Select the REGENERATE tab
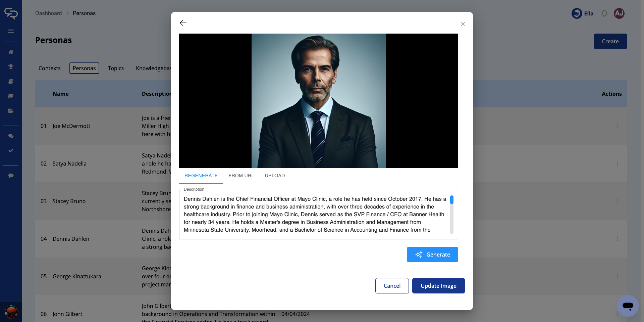 pos(201,176)
